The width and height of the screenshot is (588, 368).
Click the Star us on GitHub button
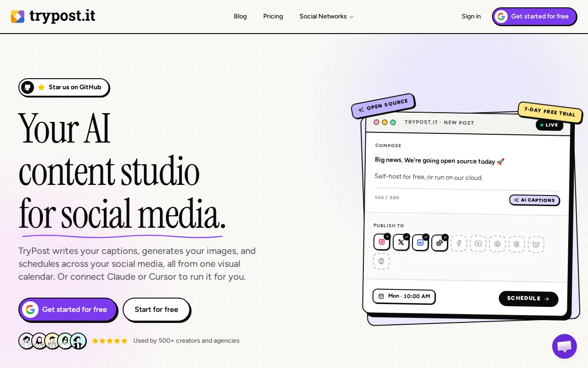(63, 87)
